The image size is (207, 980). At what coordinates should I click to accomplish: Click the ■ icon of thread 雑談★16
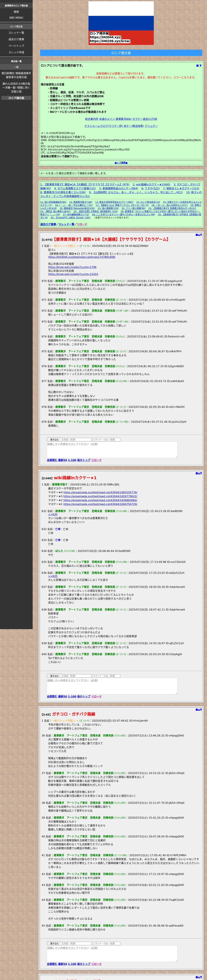pyautogui.click(x=196, y=235)
